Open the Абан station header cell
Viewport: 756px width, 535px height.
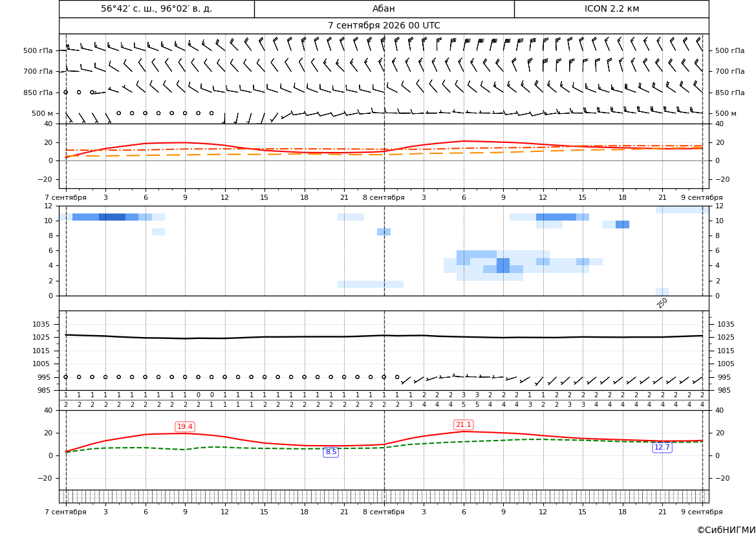384,9
